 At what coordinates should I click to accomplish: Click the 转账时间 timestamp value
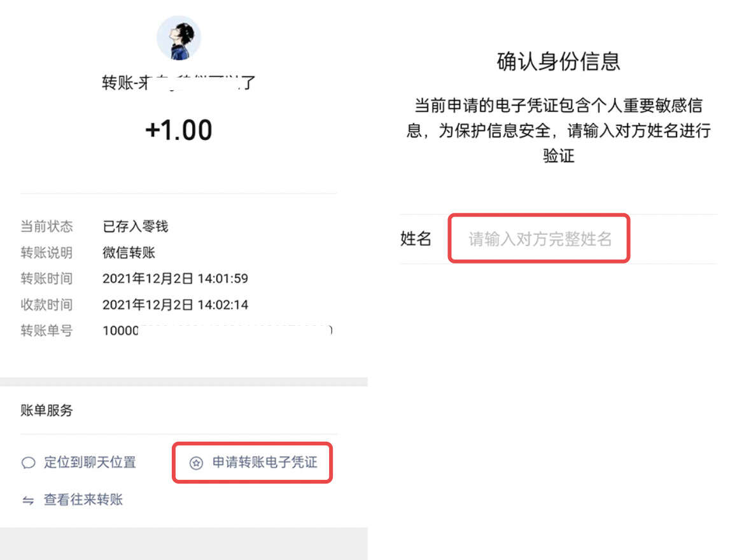click(x=175, y=279)
